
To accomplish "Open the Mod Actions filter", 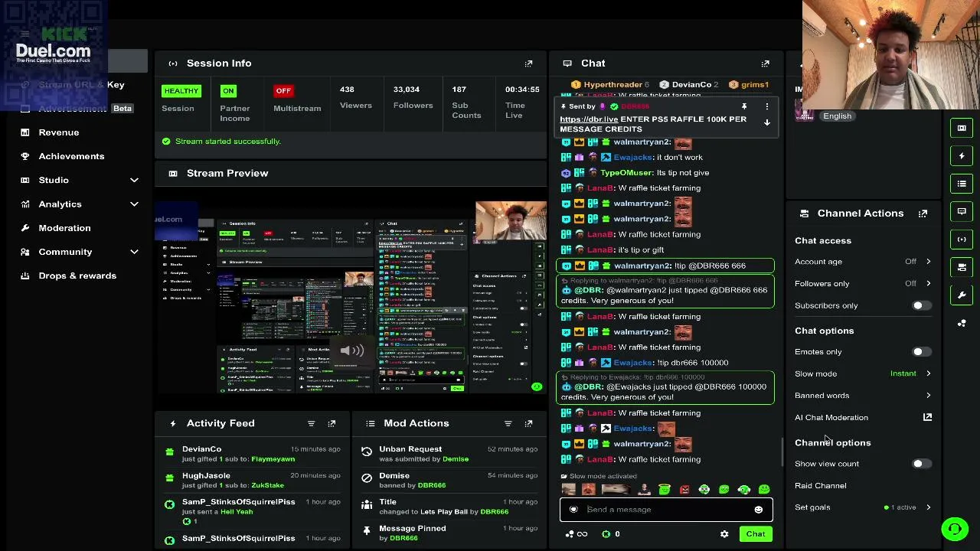I will [508, 423].
